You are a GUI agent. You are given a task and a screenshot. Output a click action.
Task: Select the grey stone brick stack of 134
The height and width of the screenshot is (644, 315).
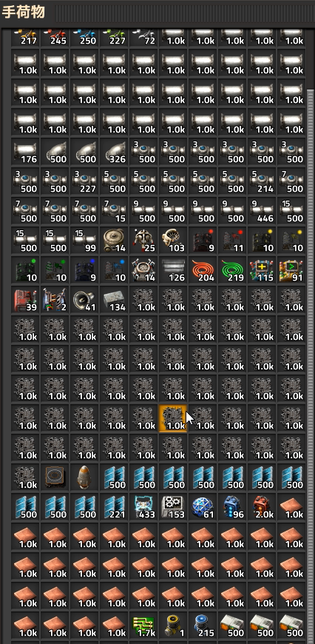(114, 299)
